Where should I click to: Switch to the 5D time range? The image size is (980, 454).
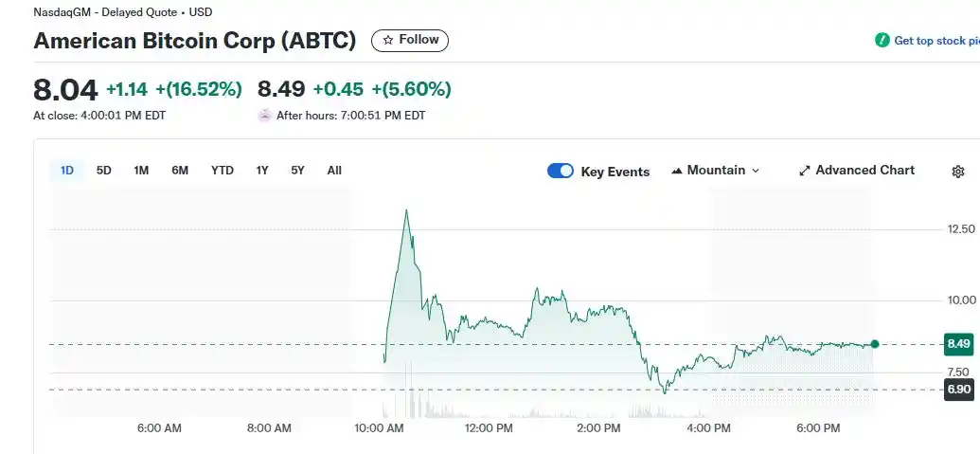104,171
